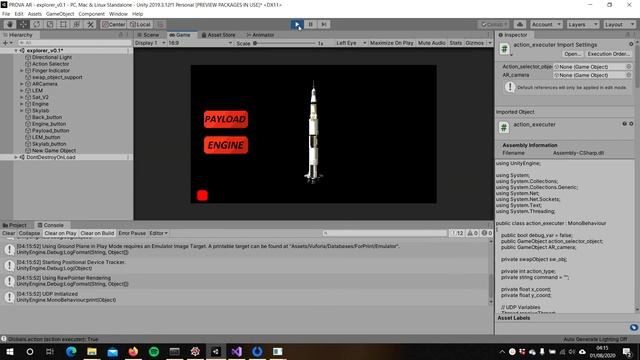Toggle Mute Audio

click(431, 43)
